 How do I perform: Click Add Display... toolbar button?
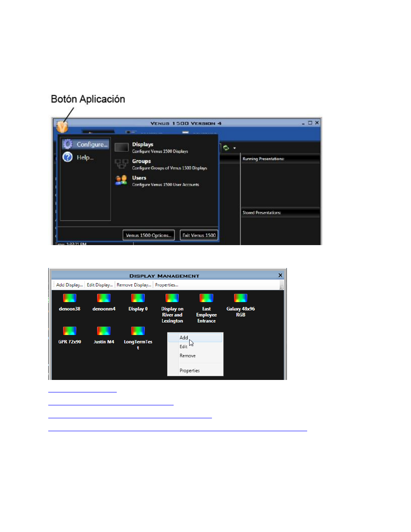coord(69,285)
